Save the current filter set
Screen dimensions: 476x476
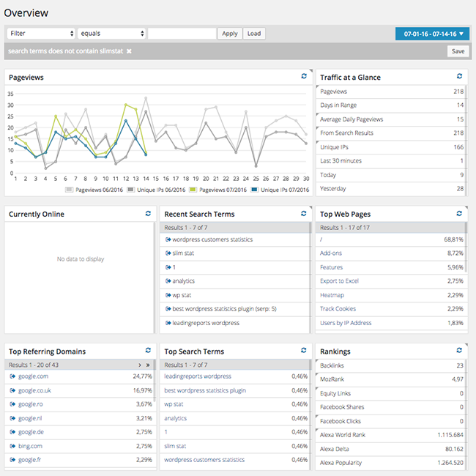[458, 51]
